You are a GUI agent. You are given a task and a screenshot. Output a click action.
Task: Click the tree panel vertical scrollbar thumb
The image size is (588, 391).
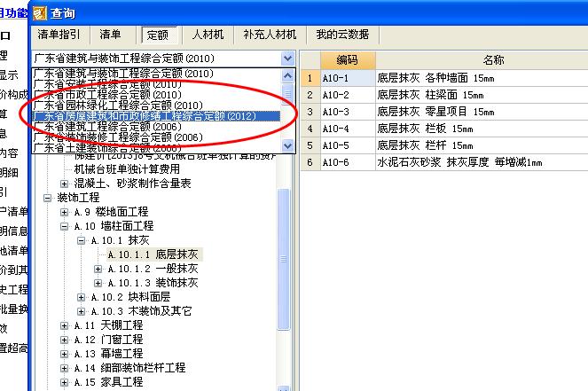[x=284, y=259]
